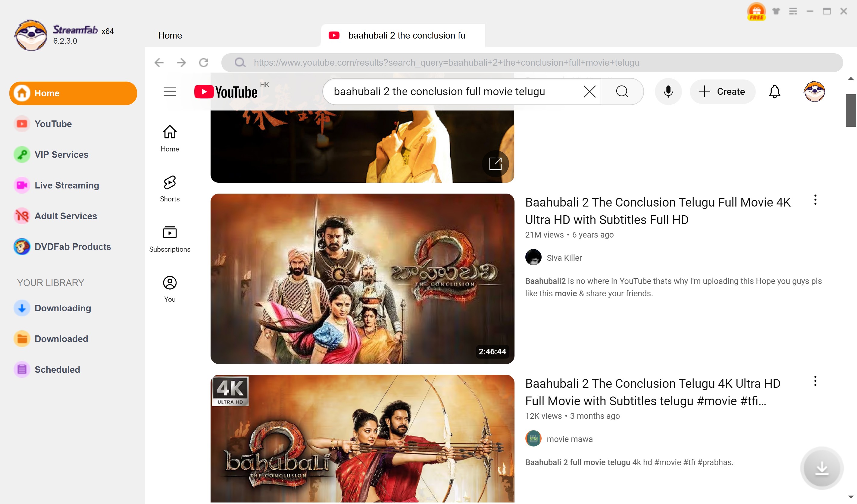This screenshot has width=857, height=504.
Task: Open VIP Services in the sidebar
Action: (73, 155)
